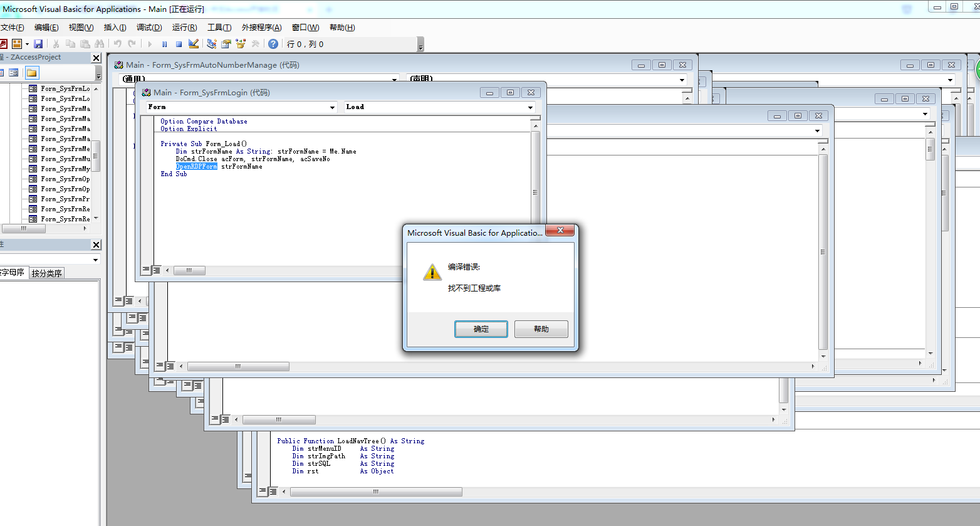Screen dimensions: 980x526
Task: Click the Insert Module toolbar icon
Action: coord(17,44)
